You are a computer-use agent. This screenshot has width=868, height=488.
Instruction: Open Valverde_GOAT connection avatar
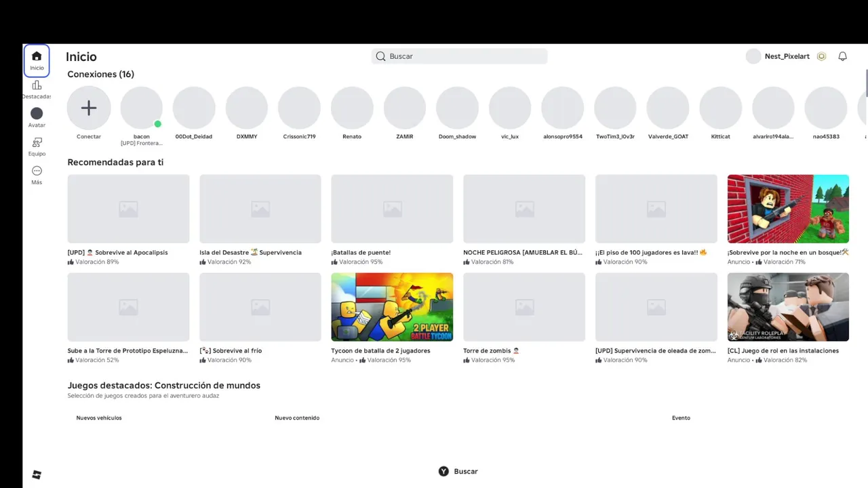tap(668, 108)
